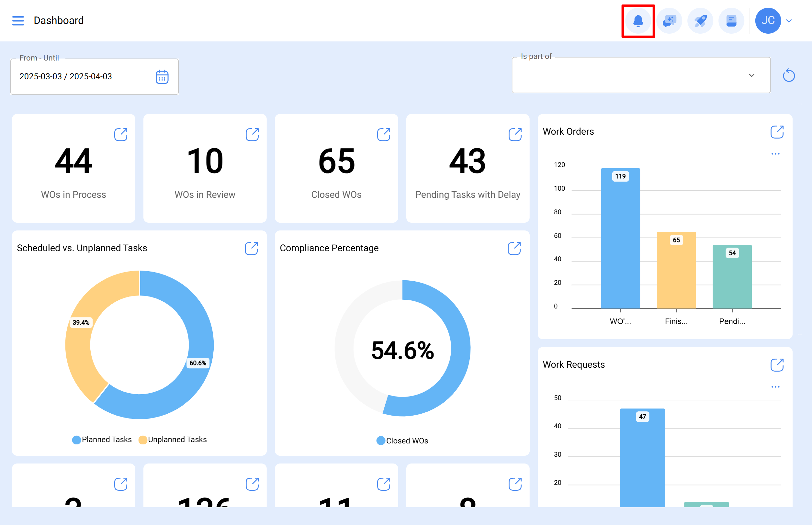Click the Work Orders chart title
The image size is (812, 525).
568,132
